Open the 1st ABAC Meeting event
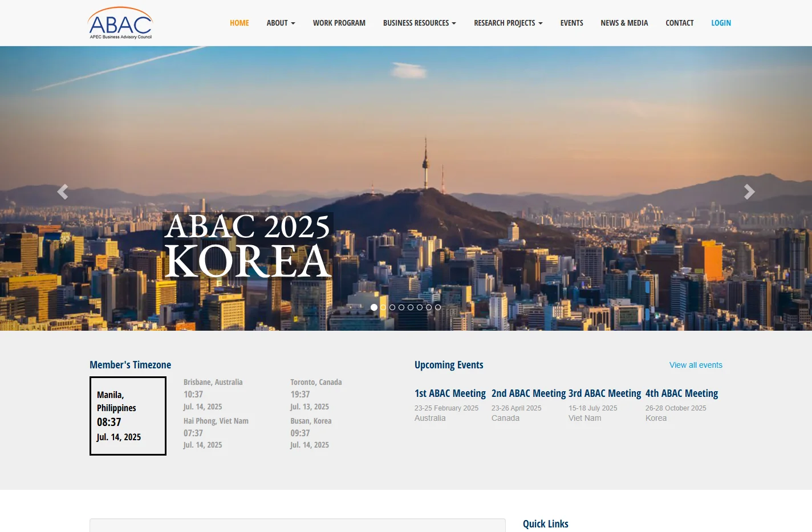This screenshot has width=812, height=532. (x=450, y=393)
